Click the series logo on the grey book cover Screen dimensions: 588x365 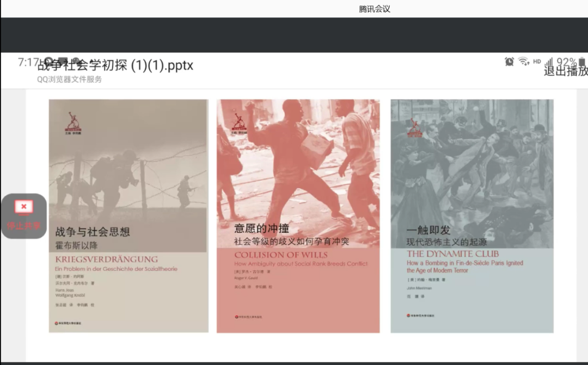73,123
